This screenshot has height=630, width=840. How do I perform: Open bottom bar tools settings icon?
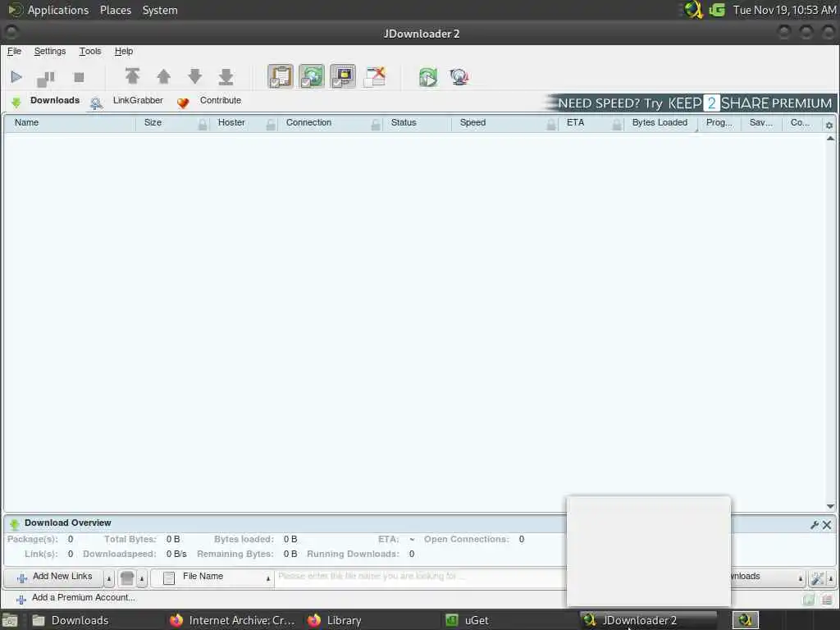click(818, 578)
